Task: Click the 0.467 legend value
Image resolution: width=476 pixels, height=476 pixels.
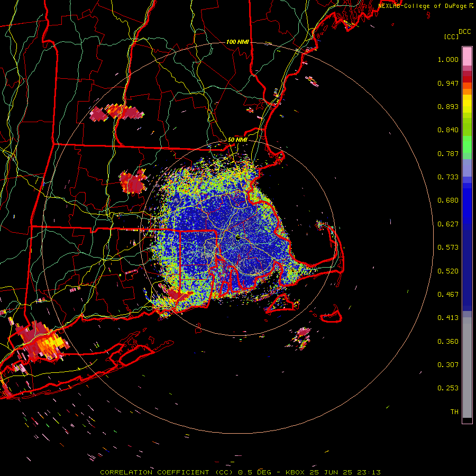Action: pos(448,295)
